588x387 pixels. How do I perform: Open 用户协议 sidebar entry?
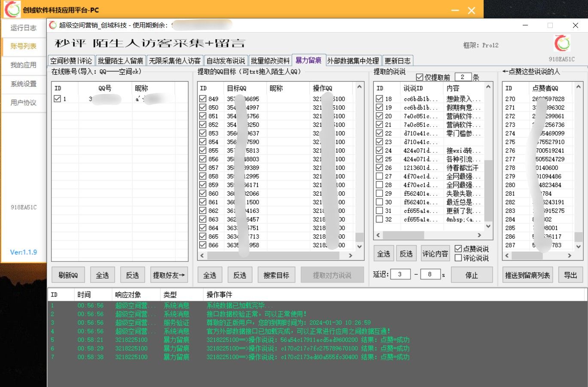24,103
